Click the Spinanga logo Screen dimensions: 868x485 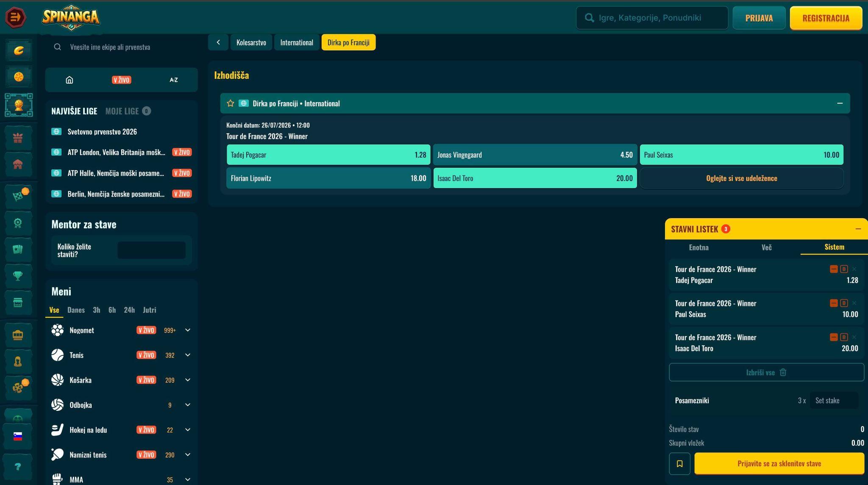click(71, 17)
